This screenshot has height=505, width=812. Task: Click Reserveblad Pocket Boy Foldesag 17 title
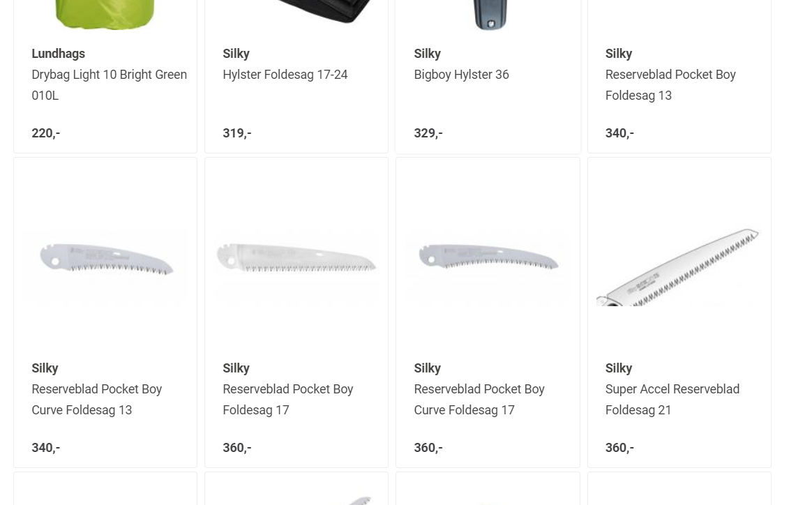point(287,399)
